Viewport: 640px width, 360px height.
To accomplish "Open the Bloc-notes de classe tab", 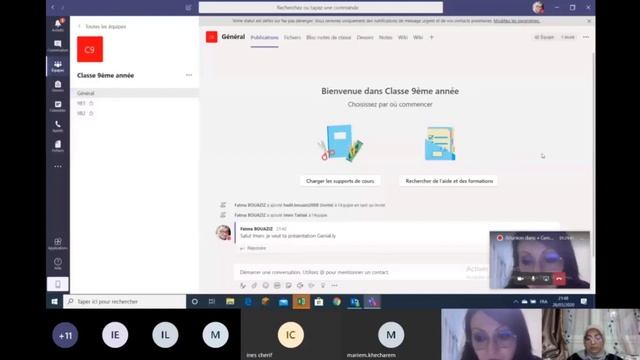I will pos(329,38).
